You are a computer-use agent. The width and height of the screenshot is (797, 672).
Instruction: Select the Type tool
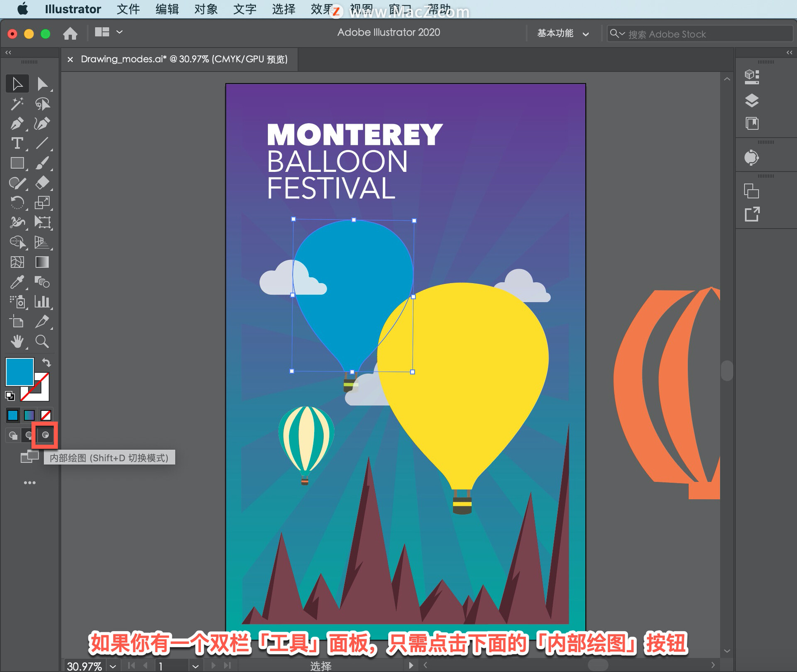tap(17, 144)
